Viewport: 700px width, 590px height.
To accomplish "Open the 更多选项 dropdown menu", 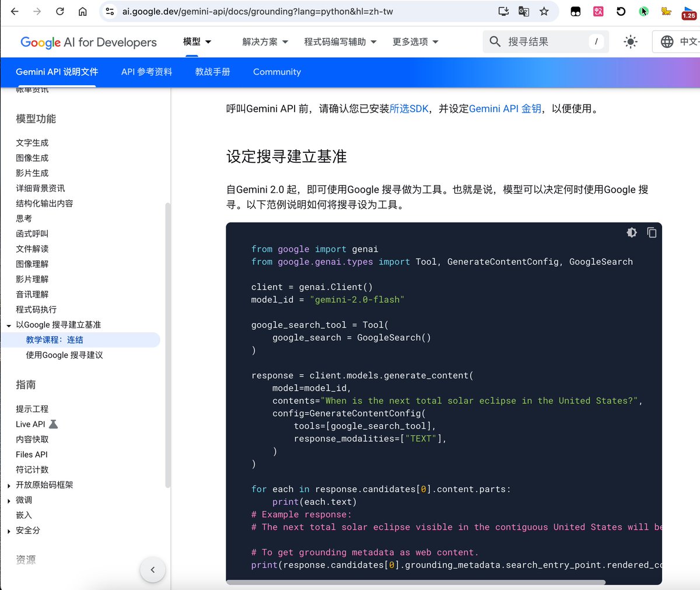I will [x=415, y=41].
